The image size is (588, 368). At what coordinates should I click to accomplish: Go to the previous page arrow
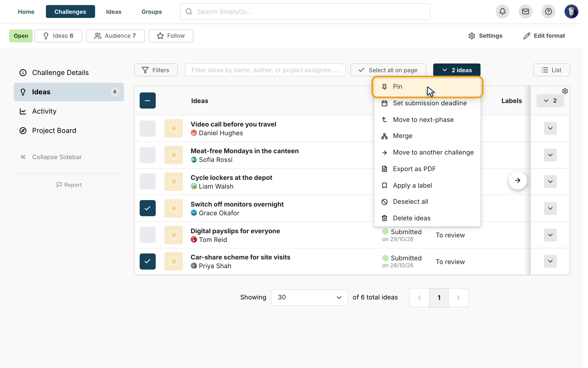pyautogui.click(x=419, y=297)
